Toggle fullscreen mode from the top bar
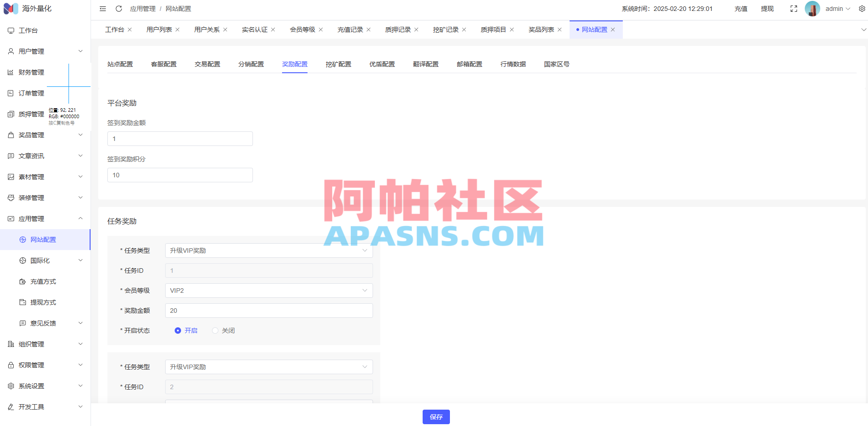The height and width of the screenshot is (426, 868). (794, 8)
